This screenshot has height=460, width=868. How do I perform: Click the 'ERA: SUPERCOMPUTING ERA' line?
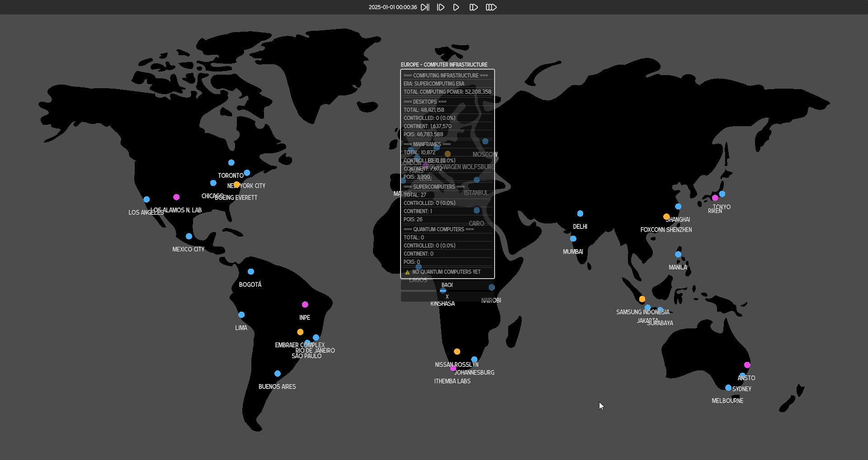pyautogui.click(x=434, y=84)
